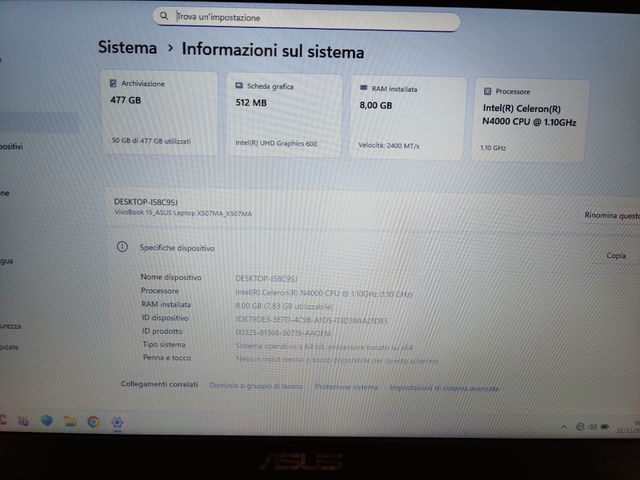Click the Collegamenti correlati label
Screen dimensions: 640x480
point(159,384)
